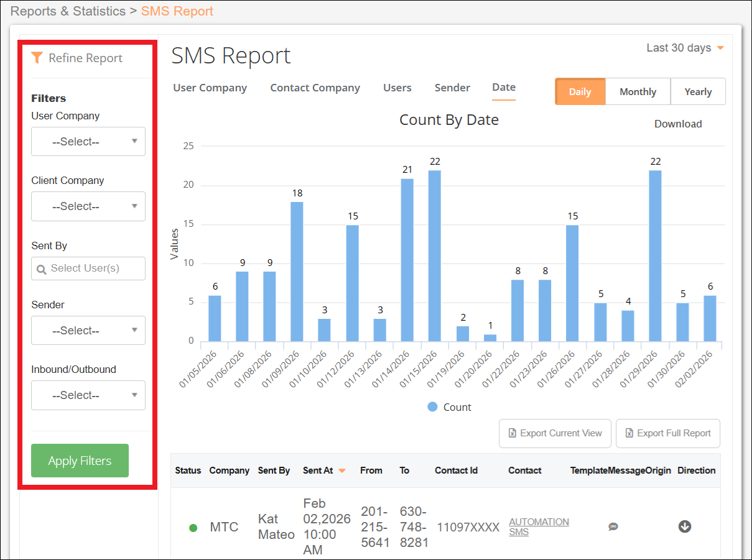Viewport: 752px width, 560px height.
Task: Click the Contact column header
Action: (525, 470)
